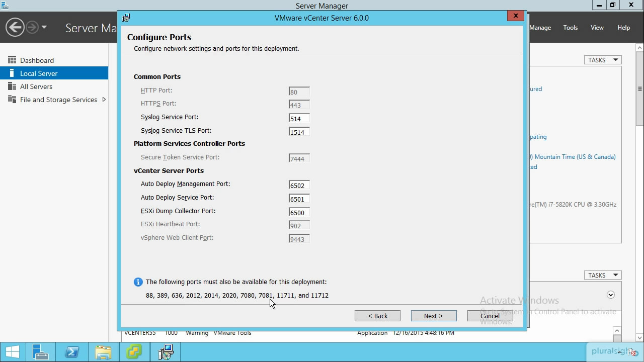This screenshot has height=362, width=644.
Task: Click the vCenter installer title icon
Action: [126, 18]
